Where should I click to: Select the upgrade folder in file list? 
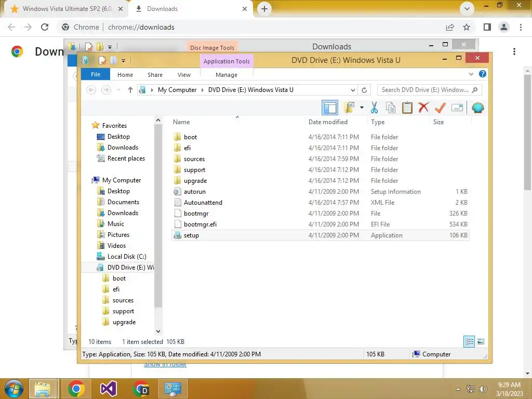tap(321, 180)
